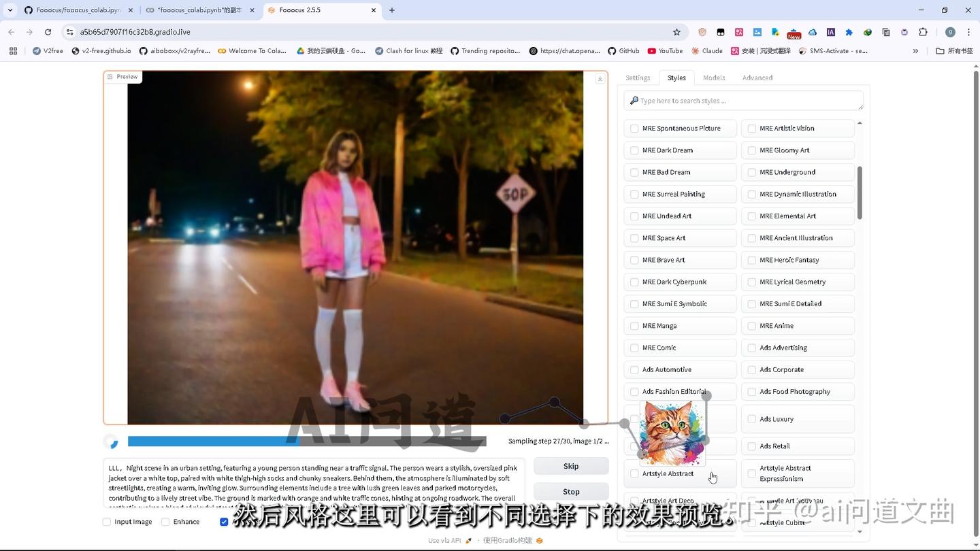
Task: Click the Use via API link
Action: click(x=444, y=540)
